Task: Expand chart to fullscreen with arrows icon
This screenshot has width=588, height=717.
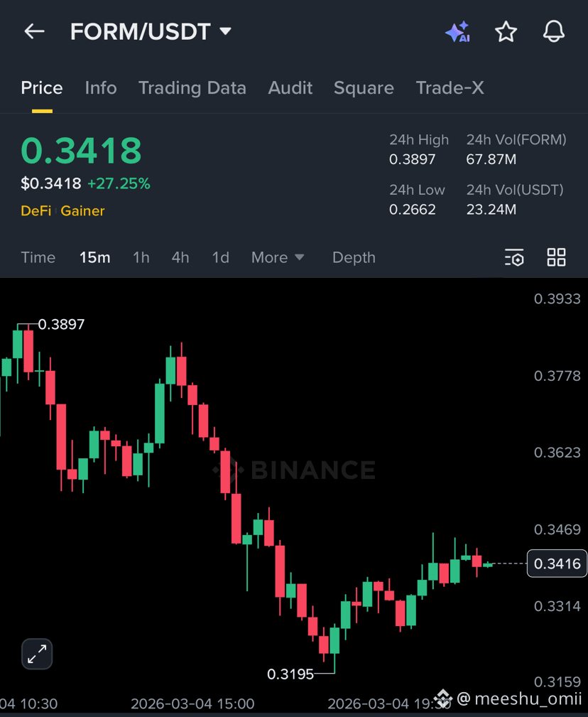Action: pos(37,654)
